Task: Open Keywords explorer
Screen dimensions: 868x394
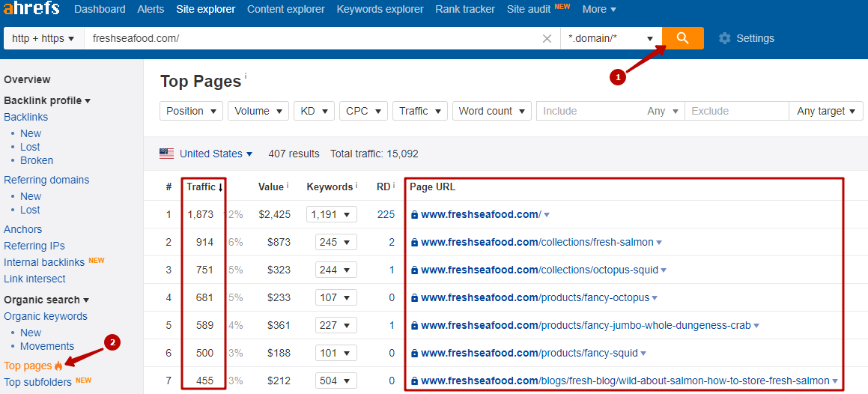Action: (x=380, y=9)
